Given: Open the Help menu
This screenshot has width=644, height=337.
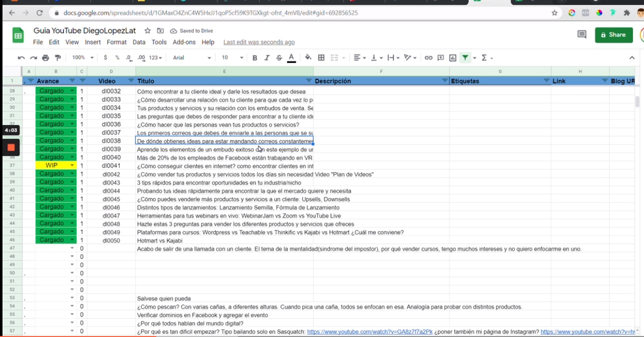Looking at the screenshot, I should [x=208, y=42].
